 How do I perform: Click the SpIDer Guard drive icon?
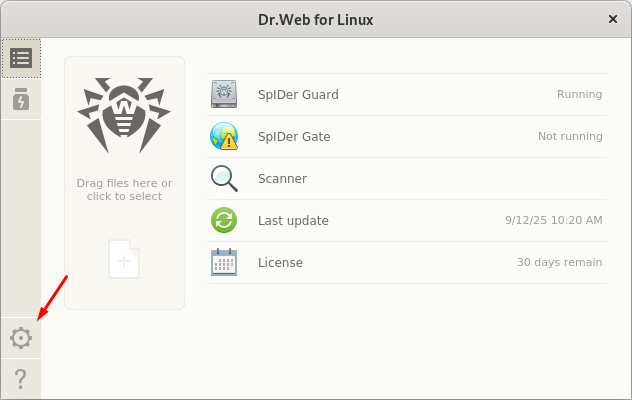[224, 94]
